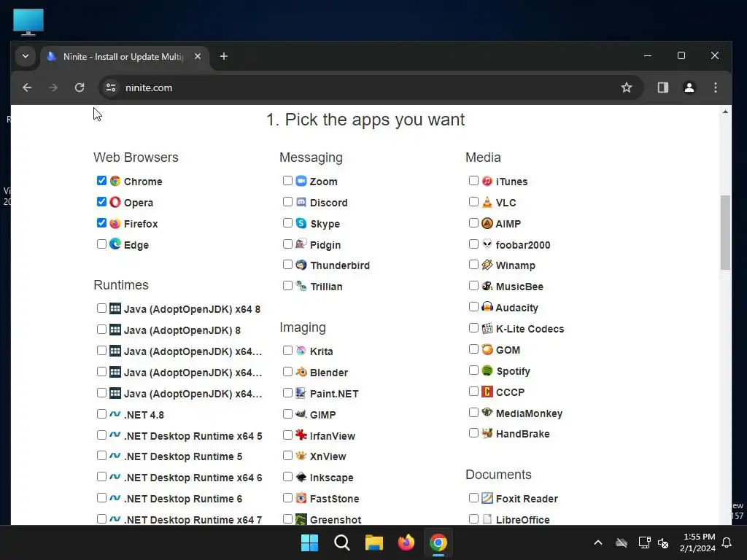Click the foobar2000 alien icon
Screen dimensions: 747x560
point(487,244)
